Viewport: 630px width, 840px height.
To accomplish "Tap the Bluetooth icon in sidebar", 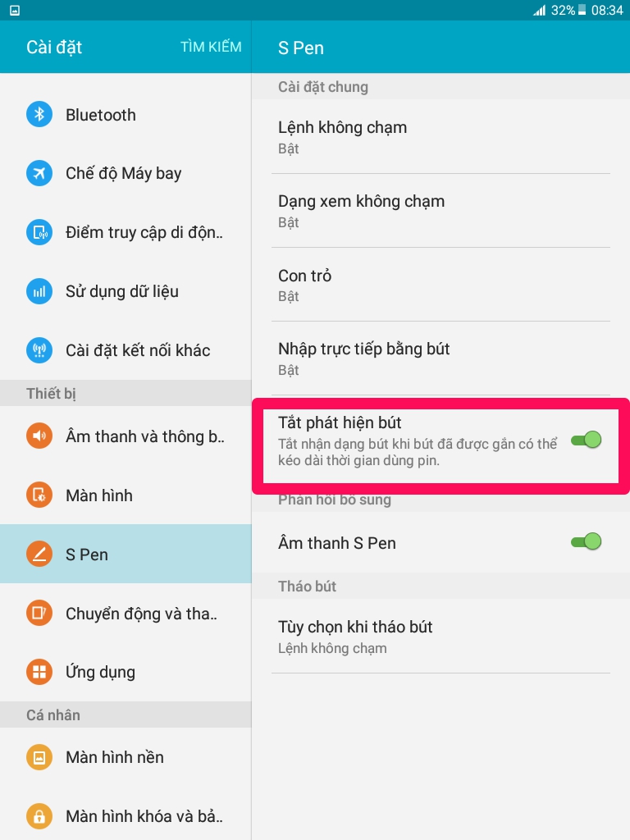I will 39,114.
